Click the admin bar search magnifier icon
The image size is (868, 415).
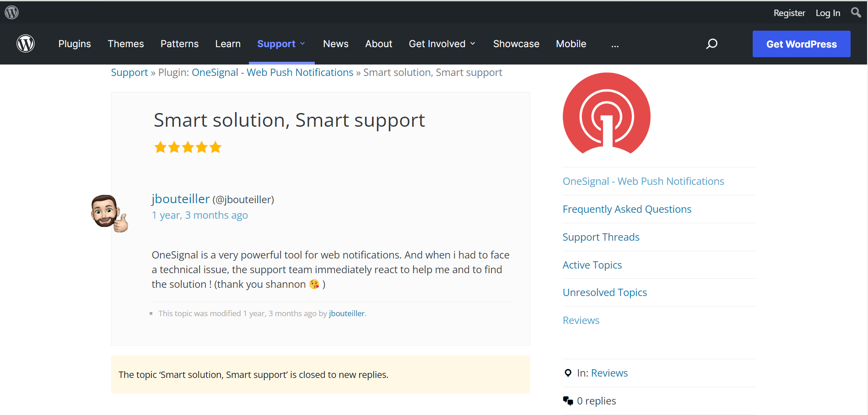point(856,12)
